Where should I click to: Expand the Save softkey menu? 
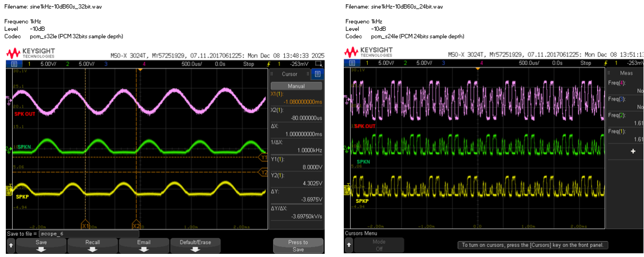tap(42, 245)
